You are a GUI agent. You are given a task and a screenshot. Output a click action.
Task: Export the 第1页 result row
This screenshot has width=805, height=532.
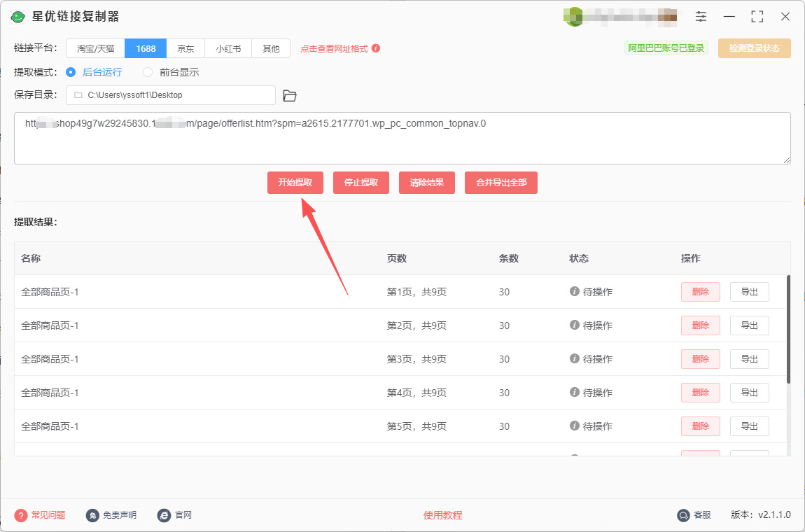coord(750,292)
